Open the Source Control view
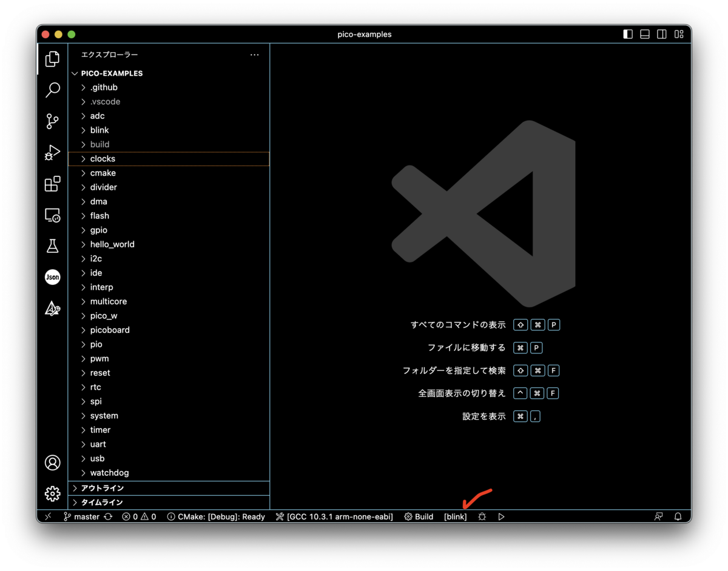Viewport: 728px width, 571px height. tap(53, 121)
